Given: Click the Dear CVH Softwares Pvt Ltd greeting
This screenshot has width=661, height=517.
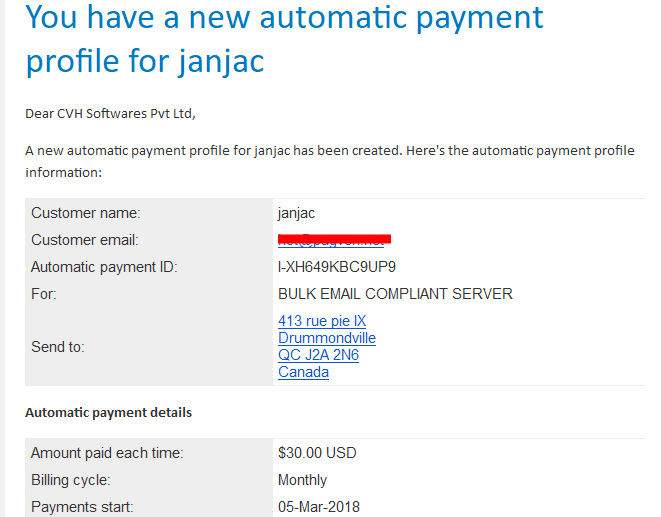Looking at the screenshot, I should tap(110, 114).
